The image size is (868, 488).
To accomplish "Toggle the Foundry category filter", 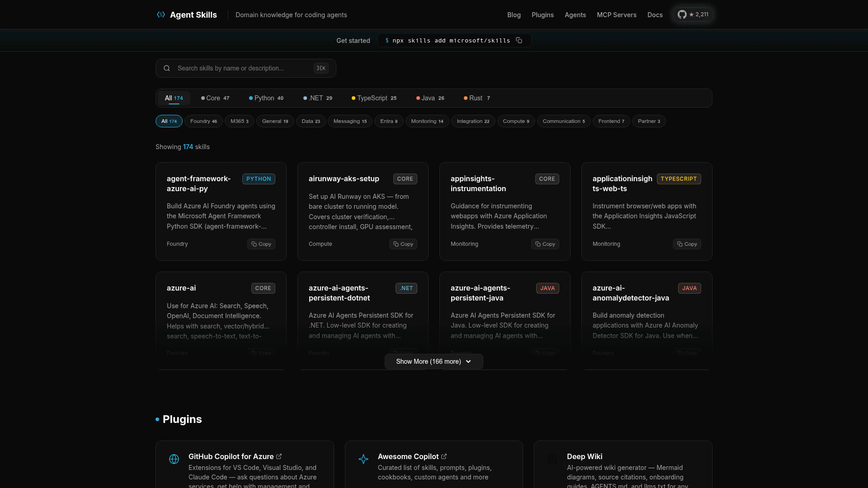I will 203,121.
